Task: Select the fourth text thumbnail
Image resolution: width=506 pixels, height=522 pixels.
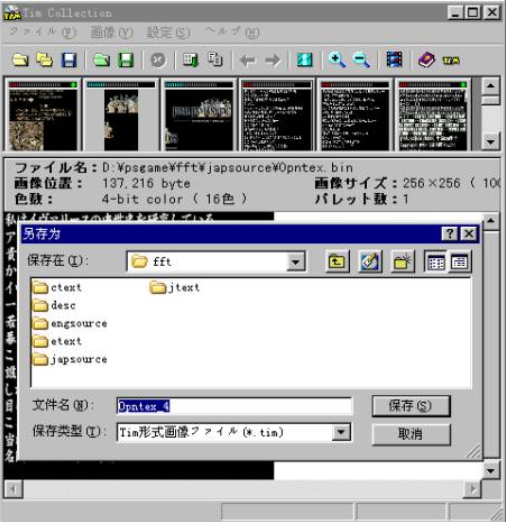Action: point(277,115)
